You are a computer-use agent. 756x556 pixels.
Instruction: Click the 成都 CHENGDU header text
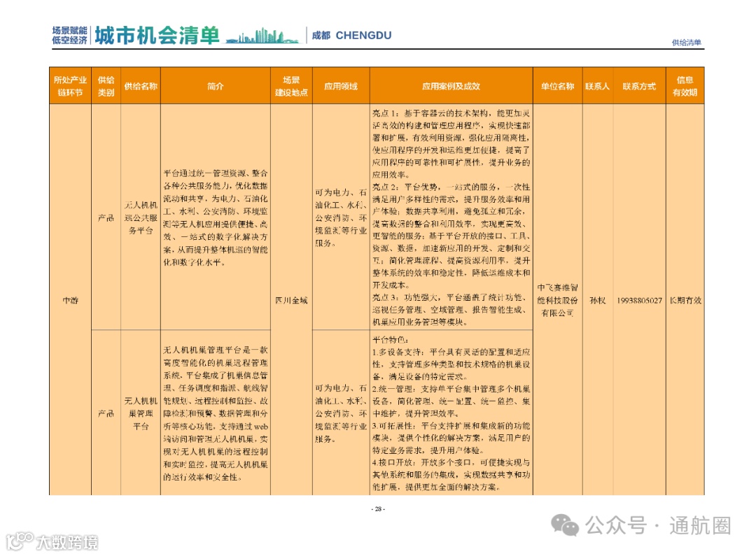point(351,35)
